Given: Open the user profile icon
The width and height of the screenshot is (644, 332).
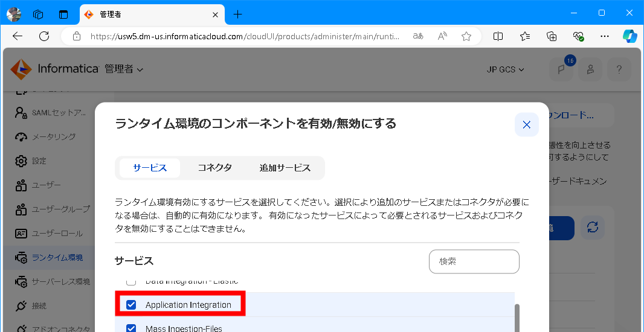Looking at the screenshot, I should pyautogui.click(x=590, y=69).
